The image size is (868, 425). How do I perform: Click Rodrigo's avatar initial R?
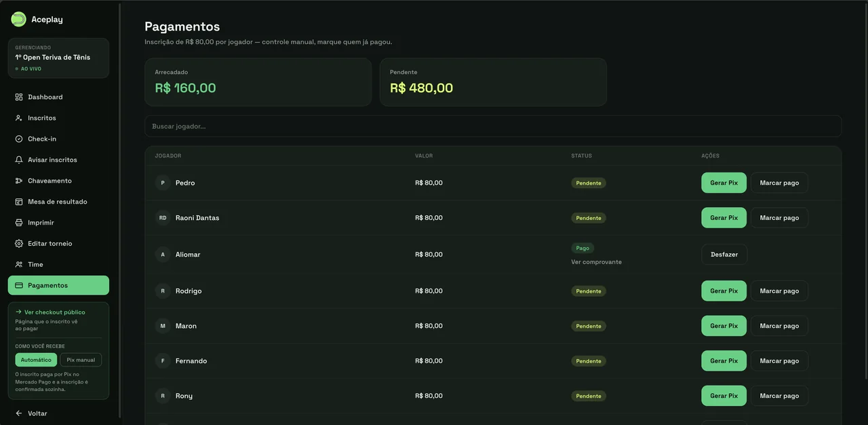coord(163,291)
